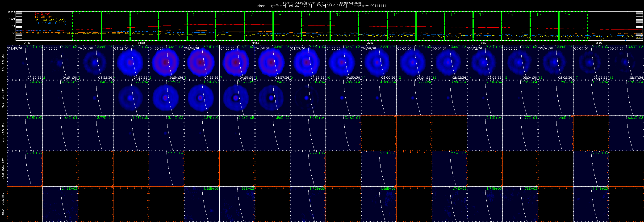Open the 50.0-100.0 keV image with peak 2.16E+03
Viewport: 644px width, 222px height.
60,204
